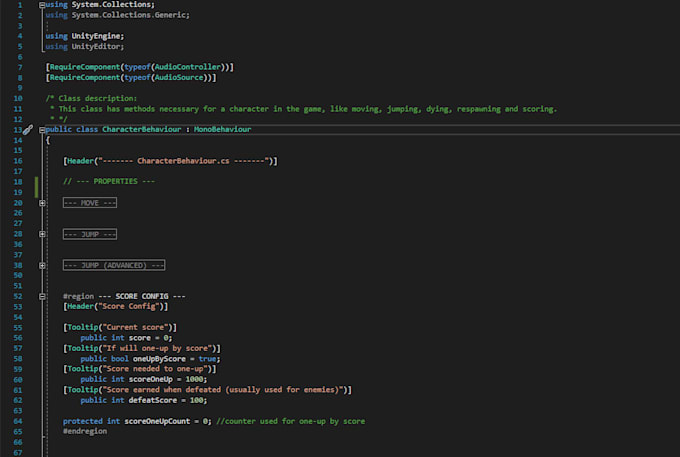Click 'MonoBehaviour' base class
The height and width of the screenshot is (457, 680).
click(x=222, y=129)
